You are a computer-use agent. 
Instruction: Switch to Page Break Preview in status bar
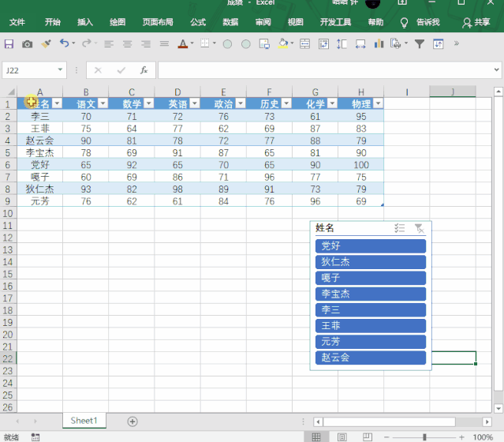point(368,437)
